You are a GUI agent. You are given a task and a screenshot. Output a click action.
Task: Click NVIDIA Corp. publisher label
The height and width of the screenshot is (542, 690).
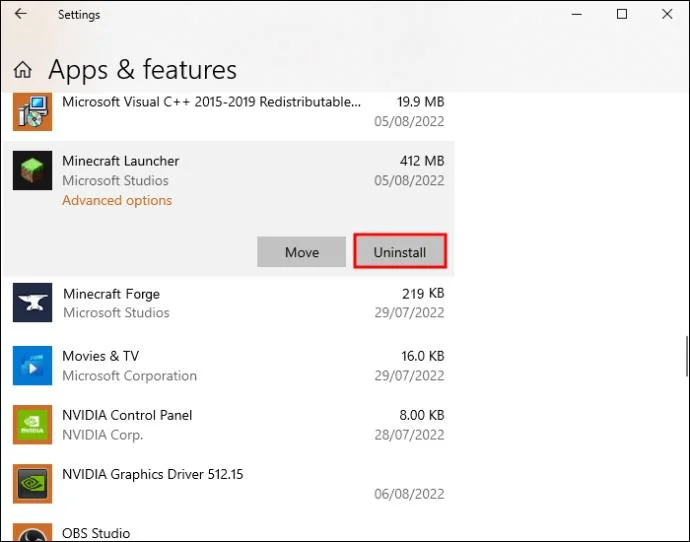tap(103, 435)
